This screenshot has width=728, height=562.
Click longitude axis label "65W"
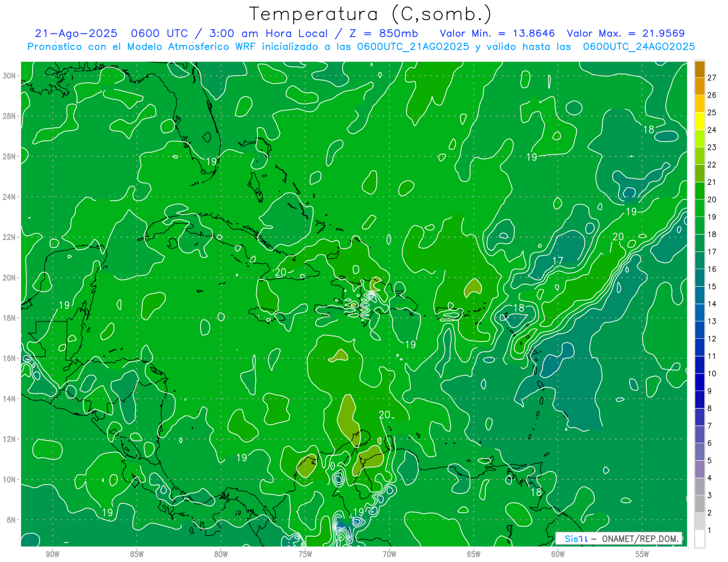click(x=474, y=554)
